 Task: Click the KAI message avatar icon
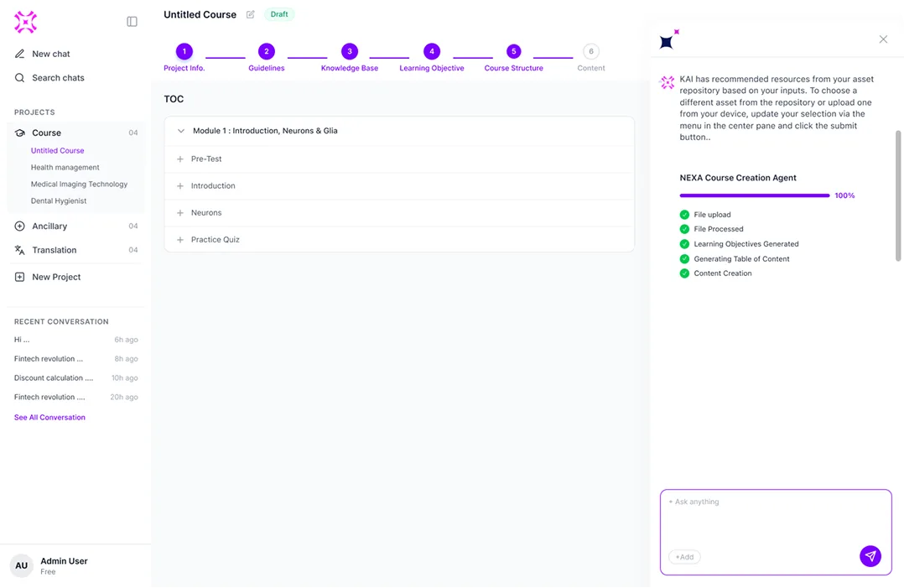[668, 82]
